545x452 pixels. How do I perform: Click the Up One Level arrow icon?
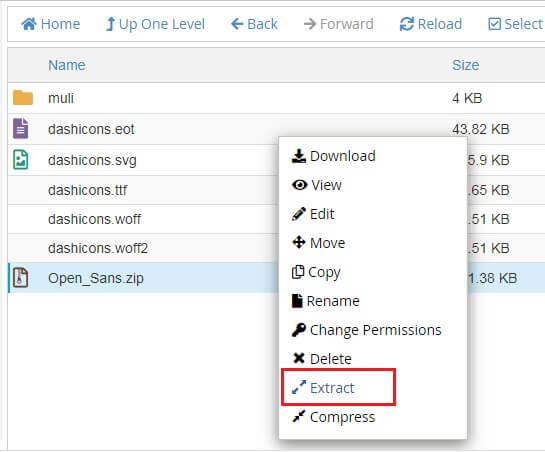[x=110, y=24]
